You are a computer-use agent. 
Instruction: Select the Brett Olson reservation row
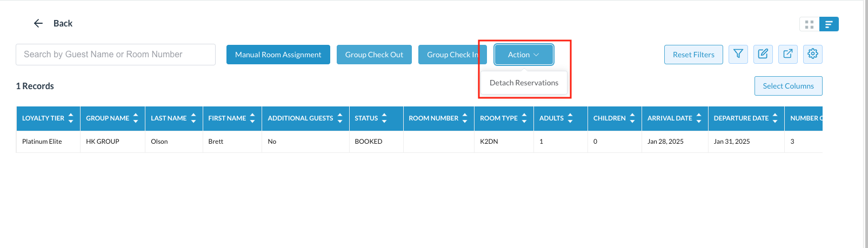point(216,142)
